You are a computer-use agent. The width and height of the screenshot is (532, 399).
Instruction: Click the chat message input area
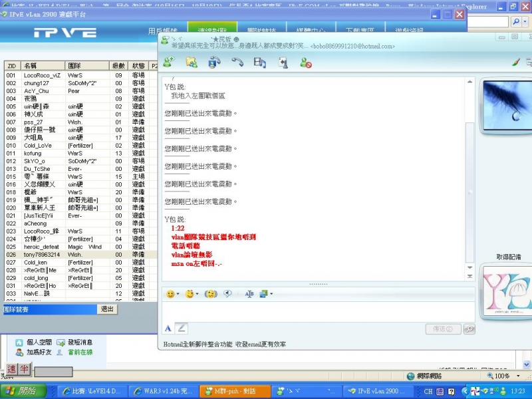(319, 311)
